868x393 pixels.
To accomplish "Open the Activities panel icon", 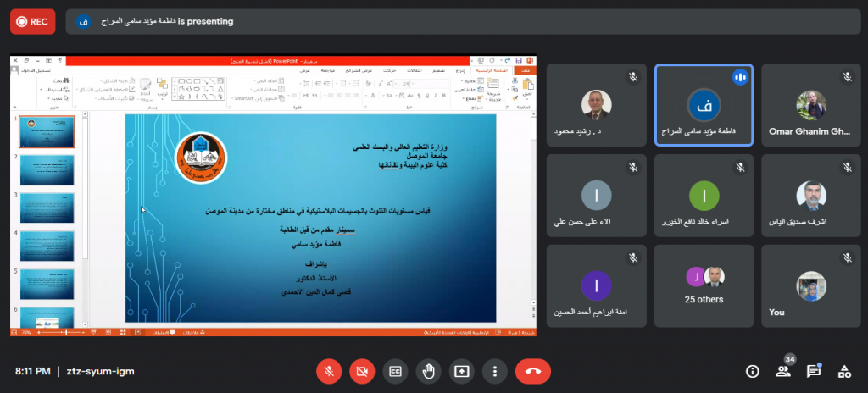I will click(844, 371).
